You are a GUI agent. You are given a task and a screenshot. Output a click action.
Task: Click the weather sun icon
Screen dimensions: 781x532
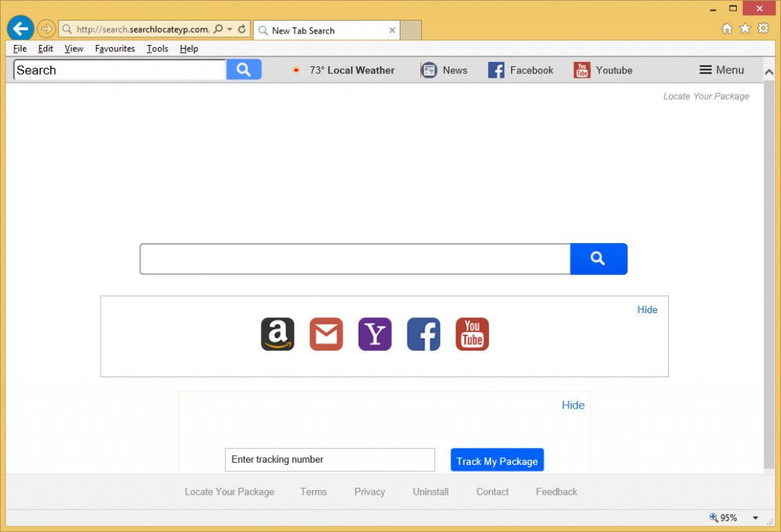point(296,70)
